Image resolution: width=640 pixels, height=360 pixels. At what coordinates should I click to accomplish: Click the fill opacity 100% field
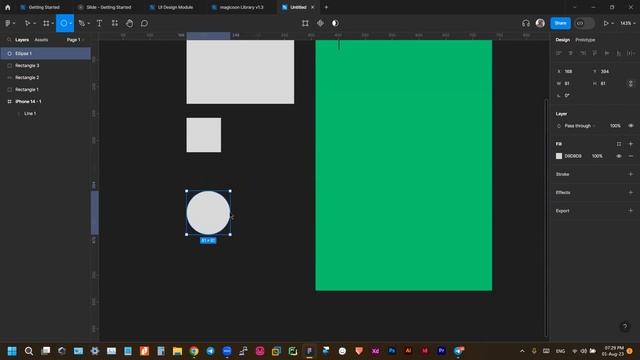597,156
